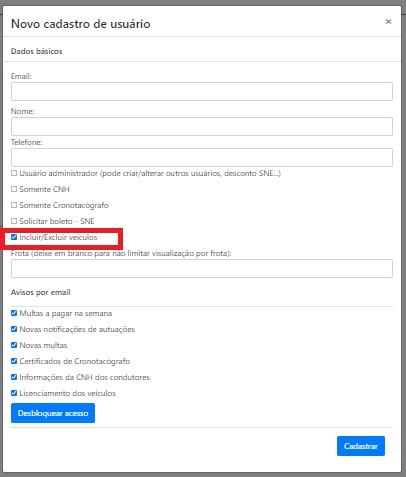Toggle Informações da CNH dos condutores
The height and width of the screenshot is (477, 406).
pyautogui.click(x=14, y=377)
